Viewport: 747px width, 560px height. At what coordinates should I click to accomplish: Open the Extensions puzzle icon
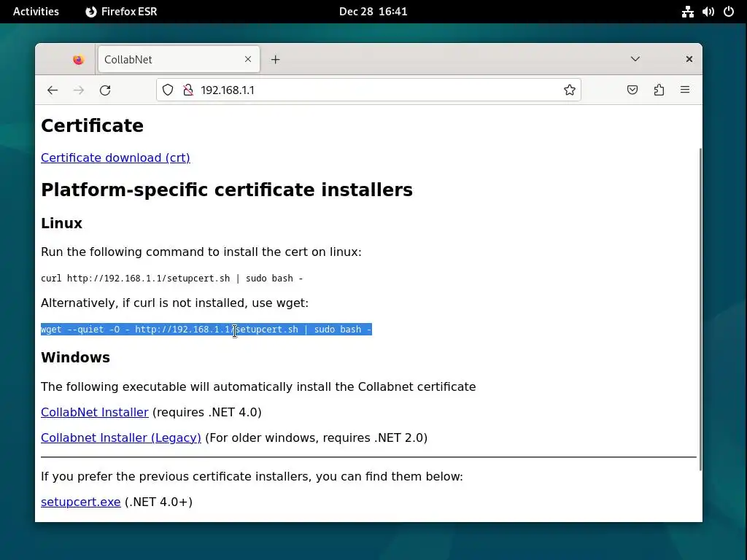coord(659,90)
